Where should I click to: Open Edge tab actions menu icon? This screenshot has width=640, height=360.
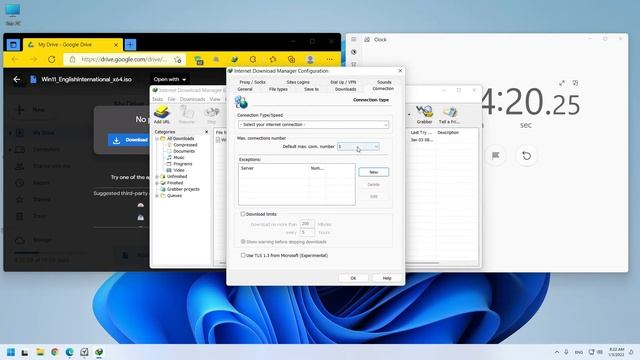[13, 44]
